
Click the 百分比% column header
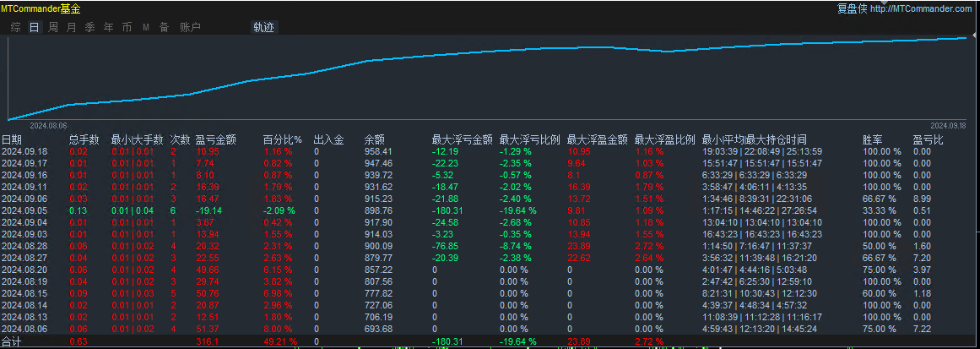click(x=283, y=139)
